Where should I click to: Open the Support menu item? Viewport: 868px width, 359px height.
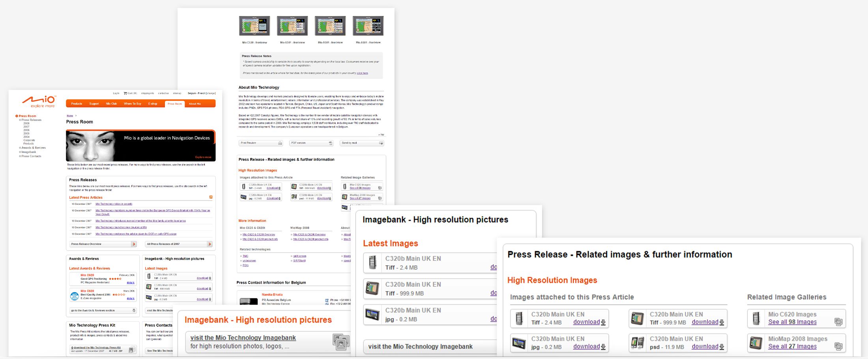(x=94, y=104)
